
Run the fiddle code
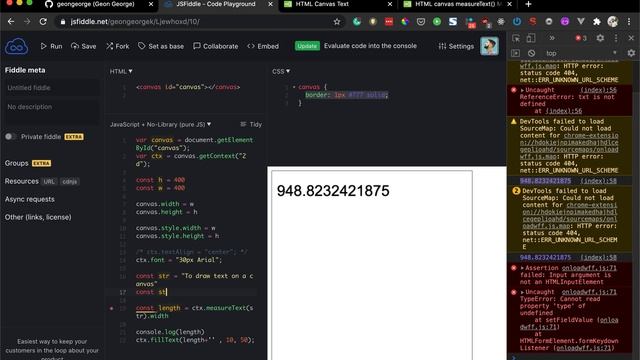(51, 46)
